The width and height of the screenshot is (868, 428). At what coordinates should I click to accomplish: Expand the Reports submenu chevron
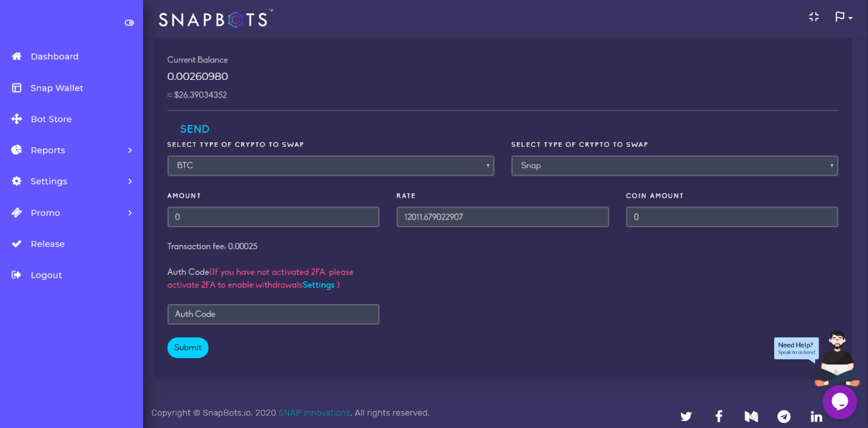pyautogui.click(x=130, y=150)
